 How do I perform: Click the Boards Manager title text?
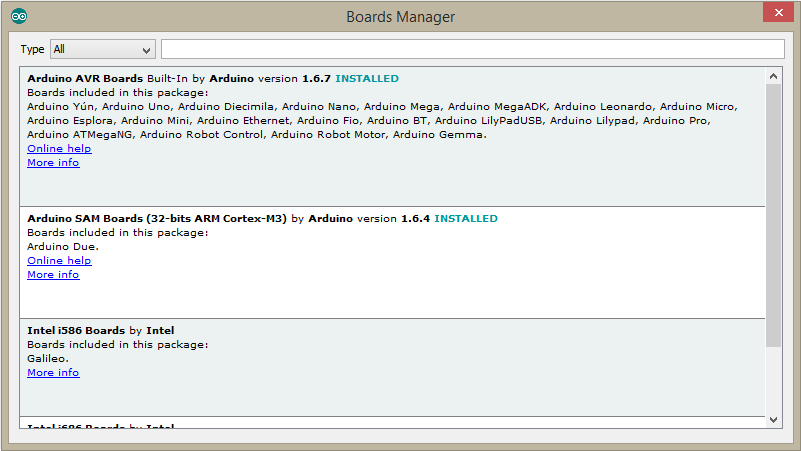400,17
